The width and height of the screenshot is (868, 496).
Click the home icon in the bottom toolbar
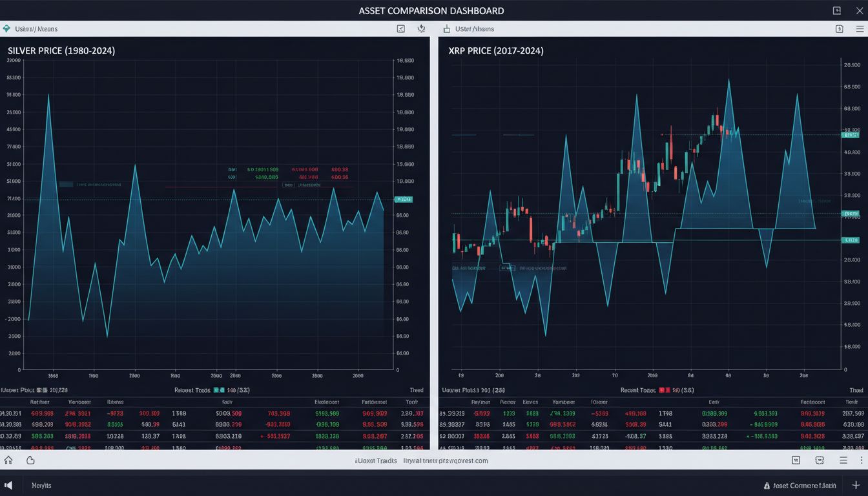click(9, 460)
